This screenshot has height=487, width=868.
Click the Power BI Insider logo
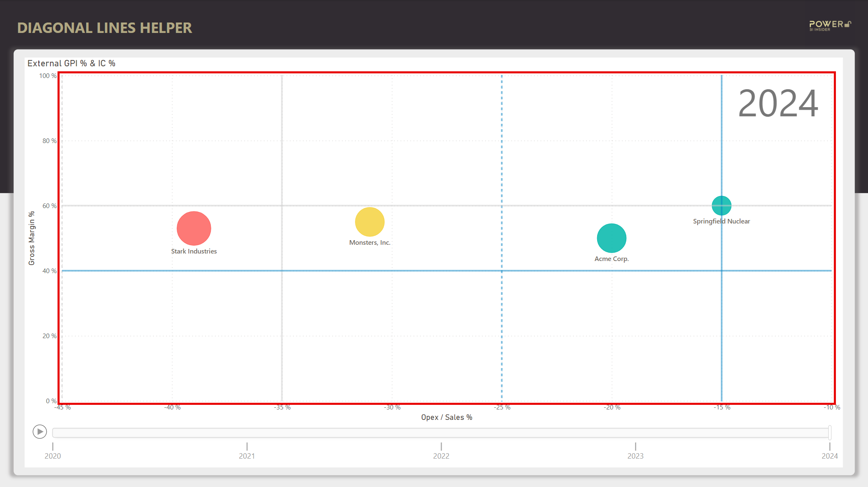[x=830, y=26]
